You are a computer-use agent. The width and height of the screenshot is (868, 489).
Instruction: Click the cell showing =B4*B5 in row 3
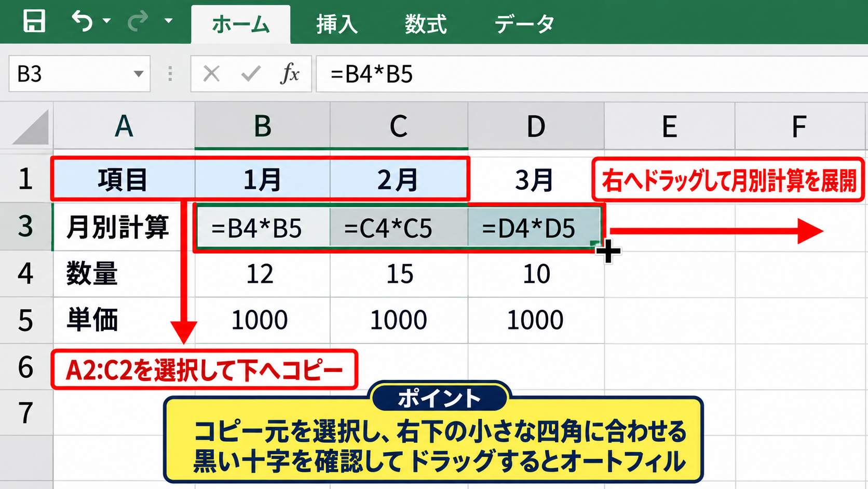263,228
